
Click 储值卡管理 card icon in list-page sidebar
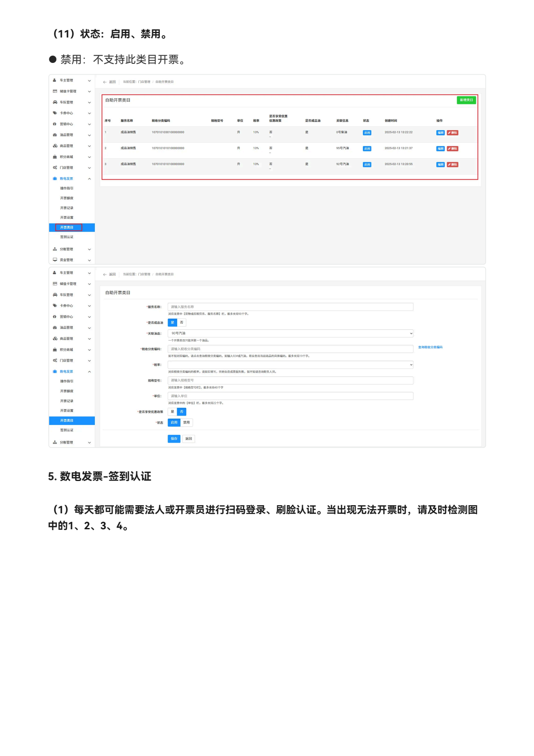click(x=55, y=91)
